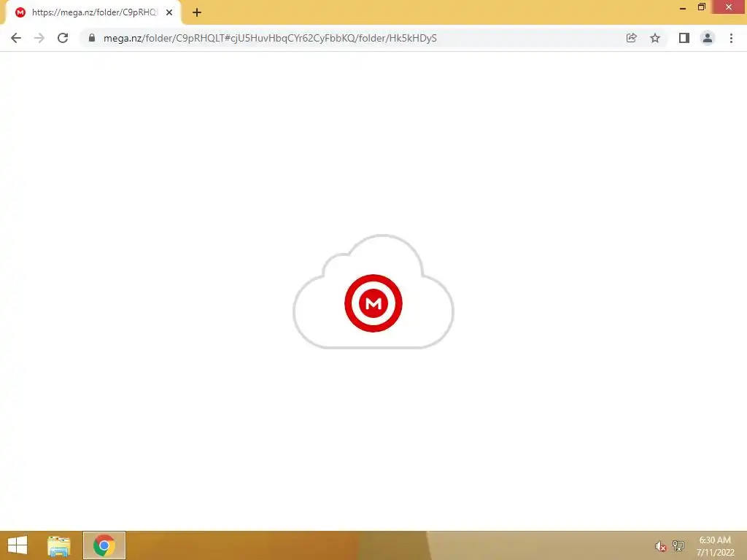Viewport: 747px width, 560px height.
Task: View site info via the lock icon
Action: 92,38
